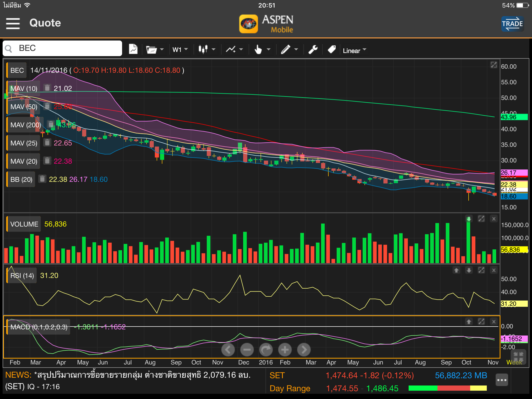Tap the Week timeline label
The image size is (532, 399).
coord(514,362)
